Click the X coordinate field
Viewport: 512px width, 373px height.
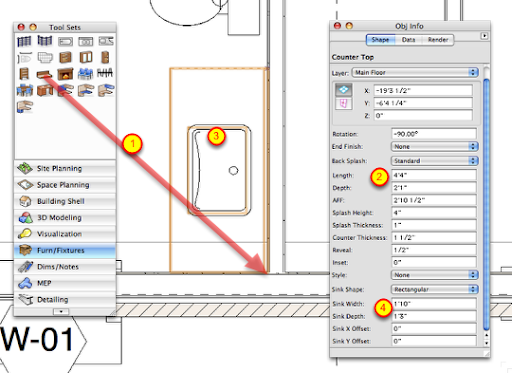(423, 90)
